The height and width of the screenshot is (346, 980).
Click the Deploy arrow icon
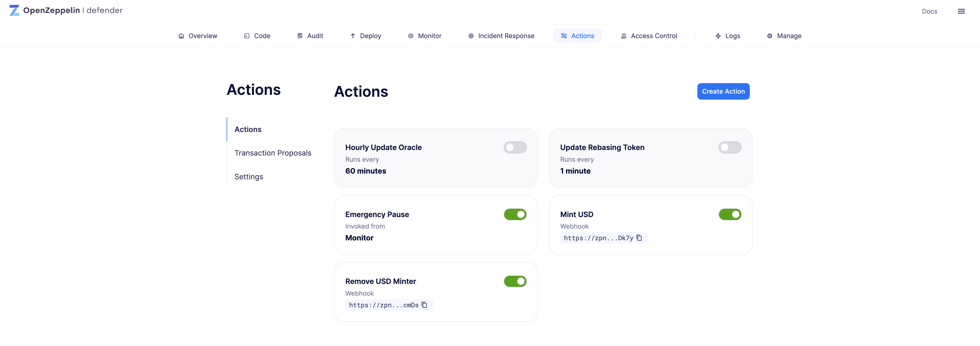(x=353, y=36)
